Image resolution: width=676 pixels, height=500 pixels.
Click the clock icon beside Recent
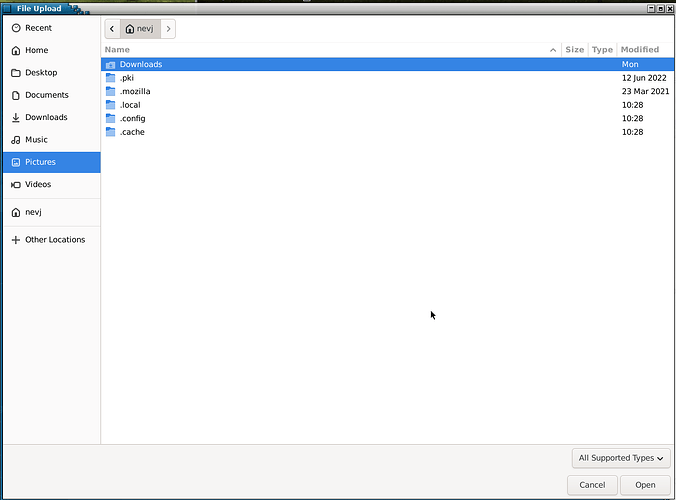[x=16, y=28]
